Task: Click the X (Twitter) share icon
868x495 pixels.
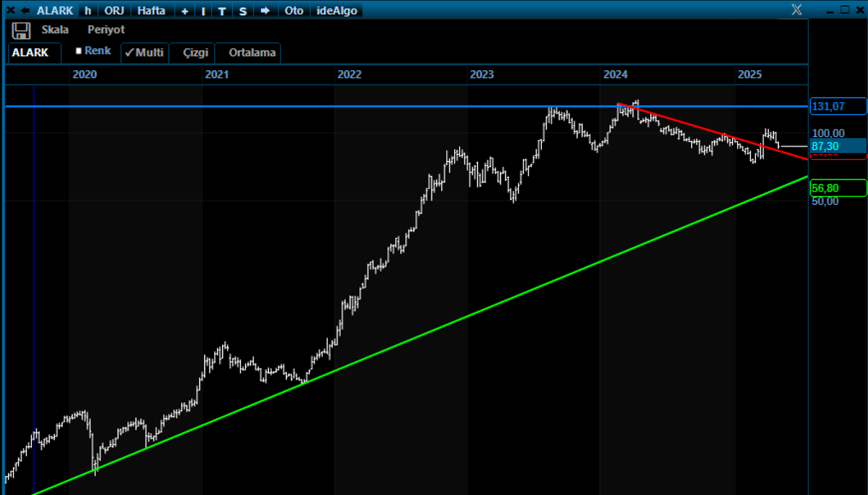Action: [x=796, y=10]
